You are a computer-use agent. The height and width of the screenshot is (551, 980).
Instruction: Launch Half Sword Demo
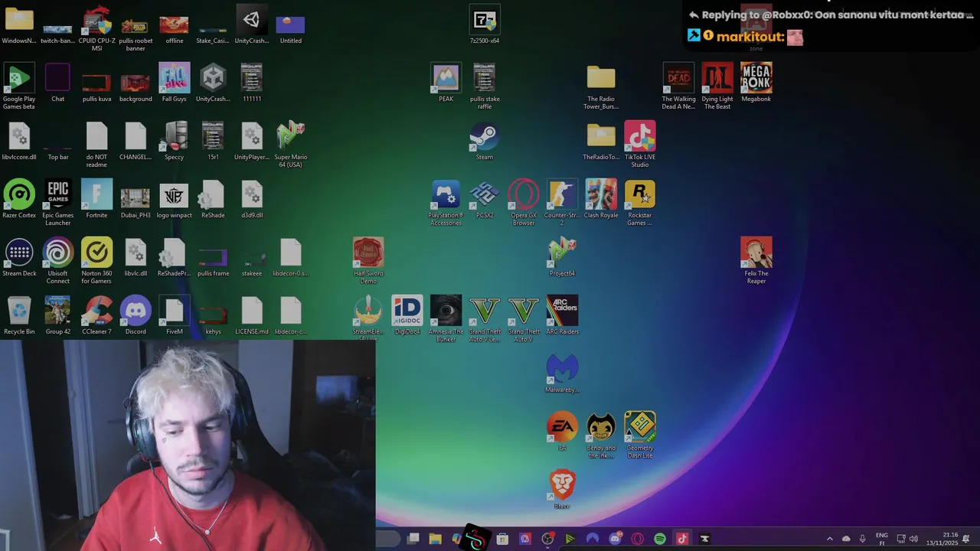pyautogui.click(x=368, y=261)
